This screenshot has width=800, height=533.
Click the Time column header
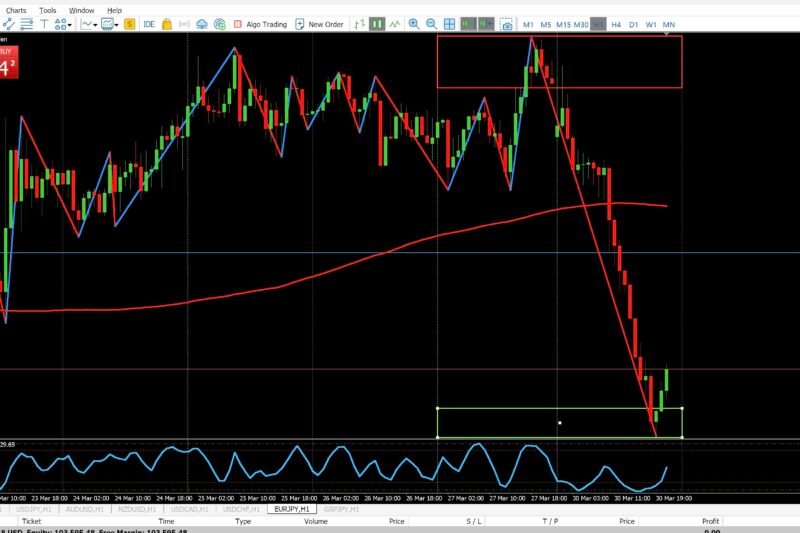166,521
